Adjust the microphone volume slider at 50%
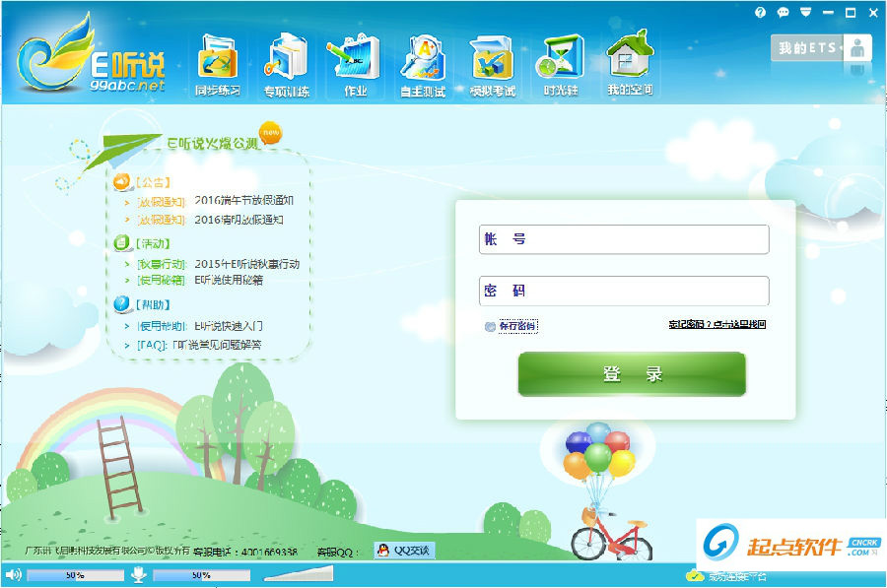 [201, 575]
